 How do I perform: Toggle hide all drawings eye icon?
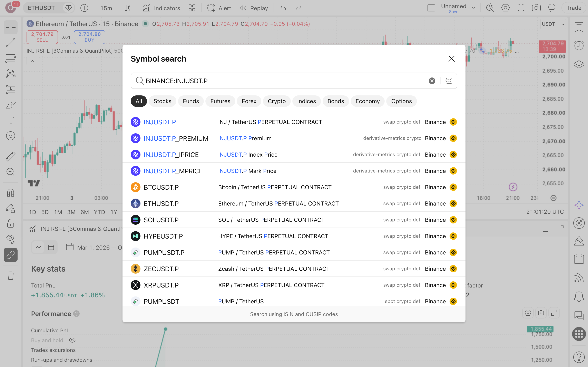[10, 239]
